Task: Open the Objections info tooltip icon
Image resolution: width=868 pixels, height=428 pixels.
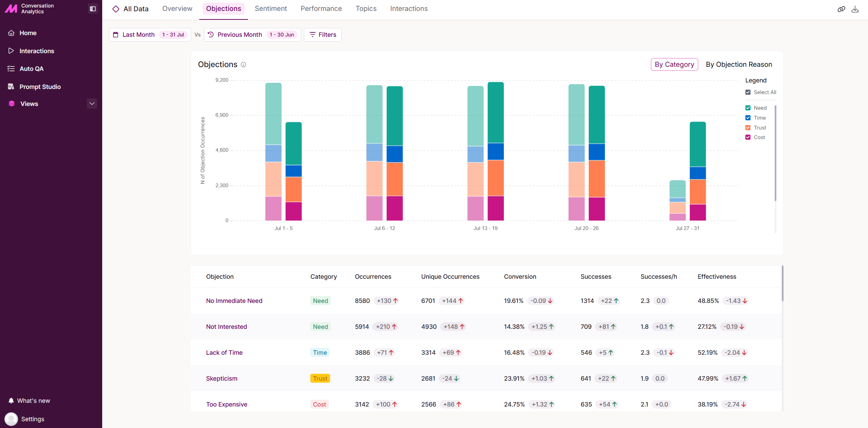Action: tap(243, 65)
